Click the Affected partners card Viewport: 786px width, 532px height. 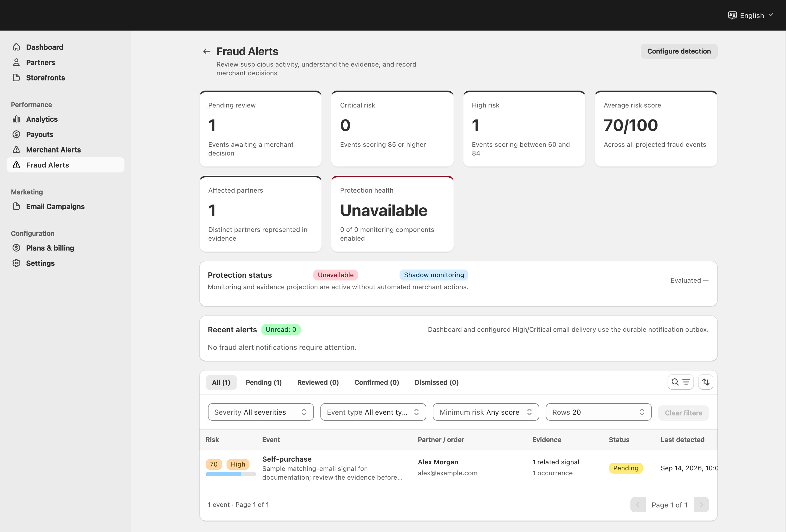[260, 214]
